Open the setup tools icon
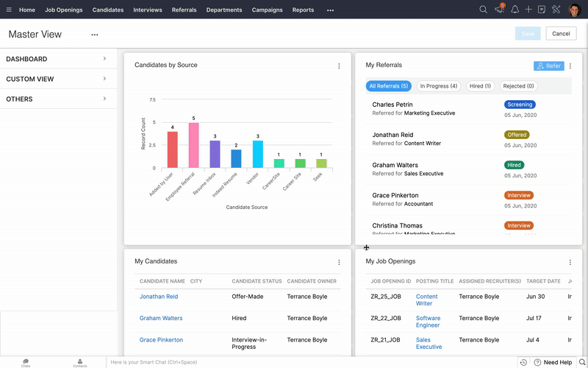The height and width of the screenshot is (368, 588). pos(556,10)
